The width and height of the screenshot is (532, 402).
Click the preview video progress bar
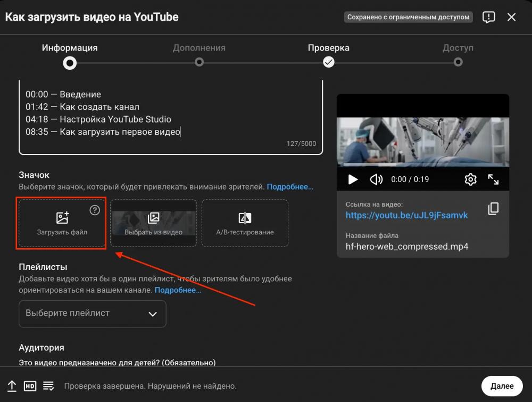click(x=423, y=165)
